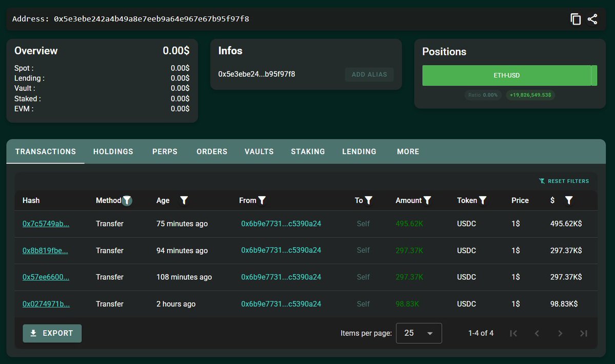Click the 495.62K$ value cell
The image size is (615, 364).
566,224
